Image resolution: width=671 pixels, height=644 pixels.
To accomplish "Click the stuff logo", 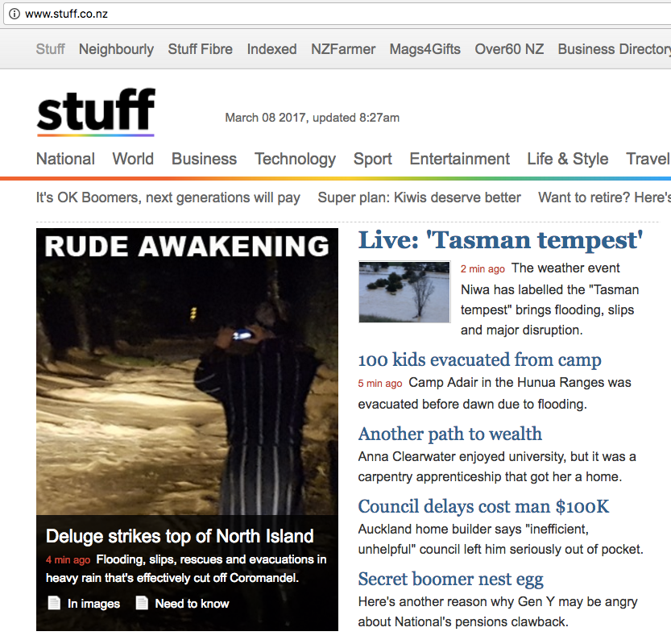I will coord(96,113).
